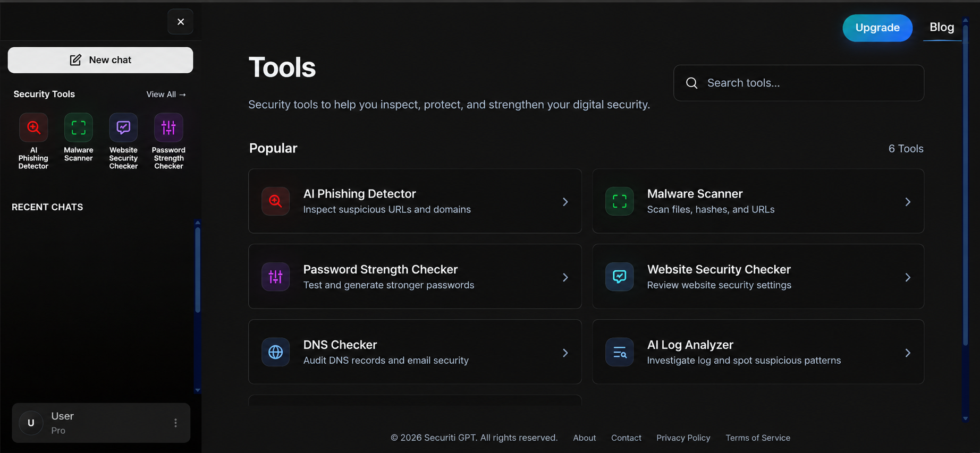Click the "RECENT CHATS" sidebar heading

pos(47,207)
